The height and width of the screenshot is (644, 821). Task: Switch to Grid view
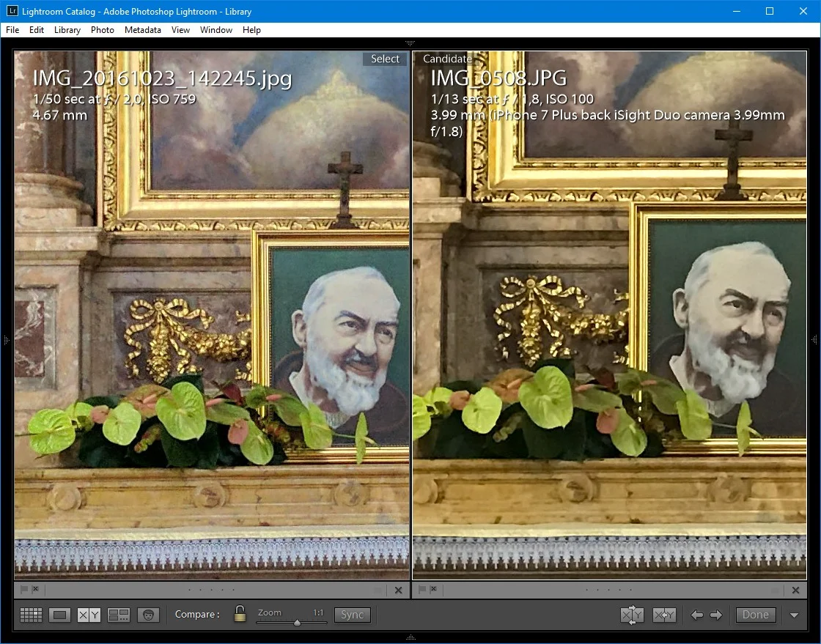click(31, 615)
